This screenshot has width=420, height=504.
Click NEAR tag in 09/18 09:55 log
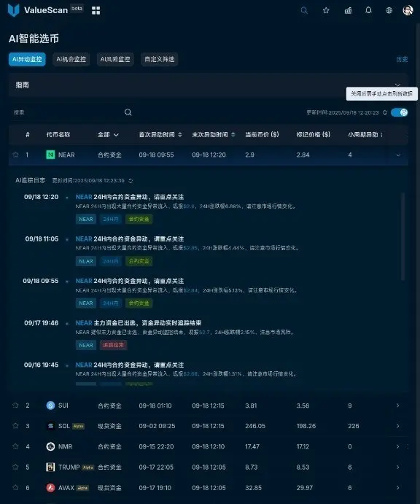[86, 303]
